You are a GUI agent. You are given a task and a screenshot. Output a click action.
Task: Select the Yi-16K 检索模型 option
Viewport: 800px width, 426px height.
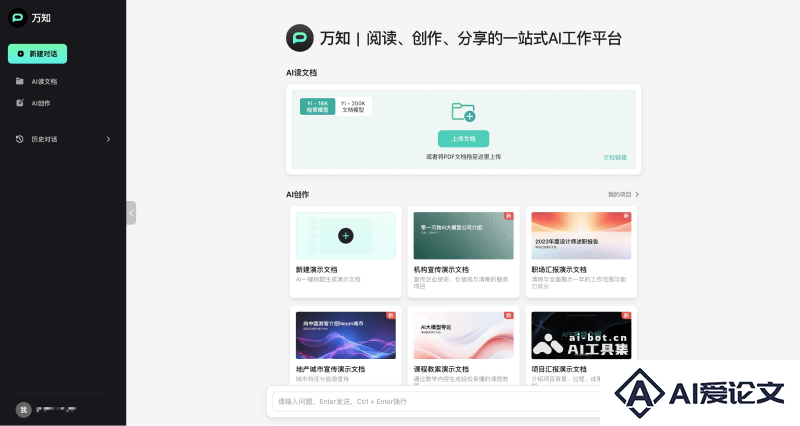(317, 106)
